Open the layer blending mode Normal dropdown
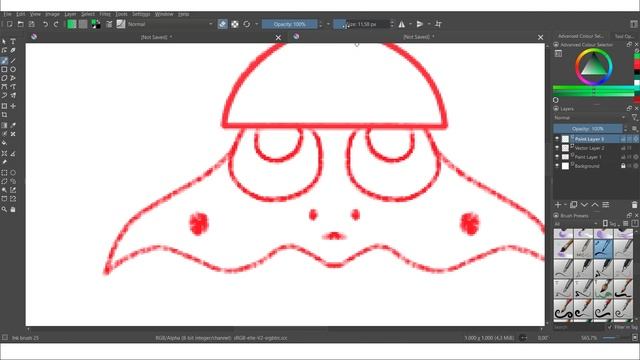This screenshot has height=360, width=640. coord(590,118)
